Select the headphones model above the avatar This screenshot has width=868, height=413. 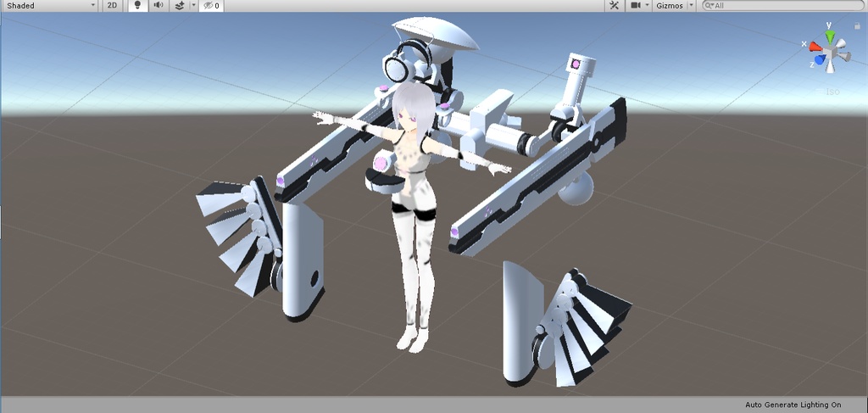[x=408, y=61]
